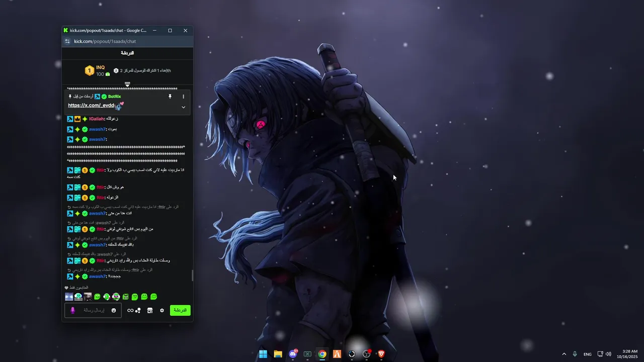Click ENG language indicator
Screen dimensions: 644x362
tap(588, 354)
